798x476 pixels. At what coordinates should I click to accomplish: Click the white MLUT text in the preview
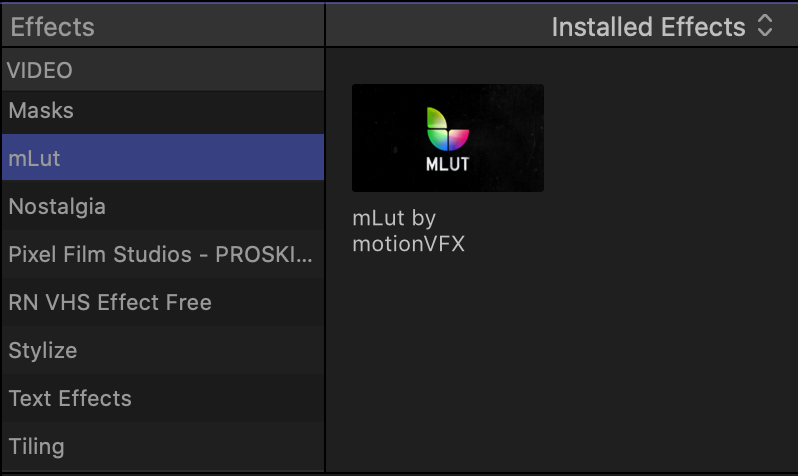pos(447,164)
